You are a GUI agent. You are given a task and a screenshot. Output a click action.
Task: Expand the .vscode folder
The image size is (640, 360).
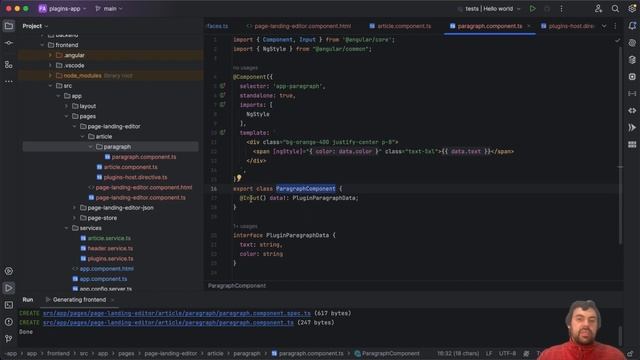(51, 65)
